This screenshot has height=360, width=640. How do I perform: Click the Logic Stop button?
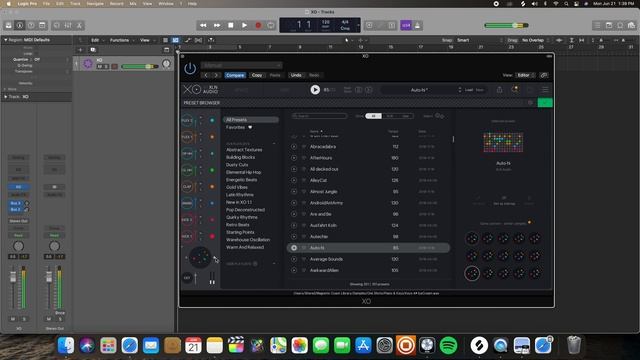231,25
